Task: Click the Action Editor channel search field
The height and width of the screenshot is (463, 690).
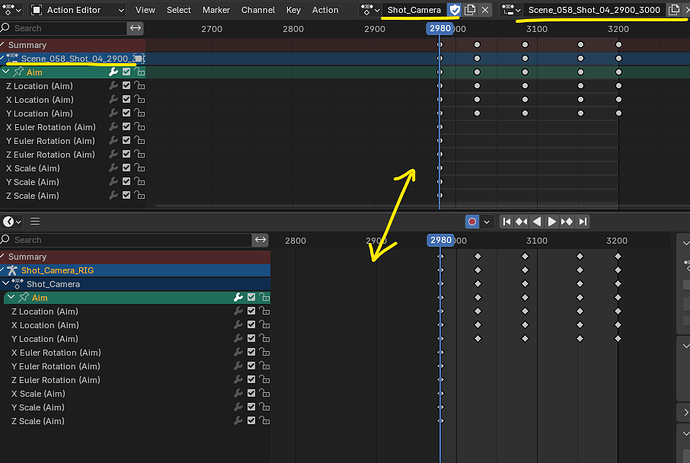Action: (68, 28)
